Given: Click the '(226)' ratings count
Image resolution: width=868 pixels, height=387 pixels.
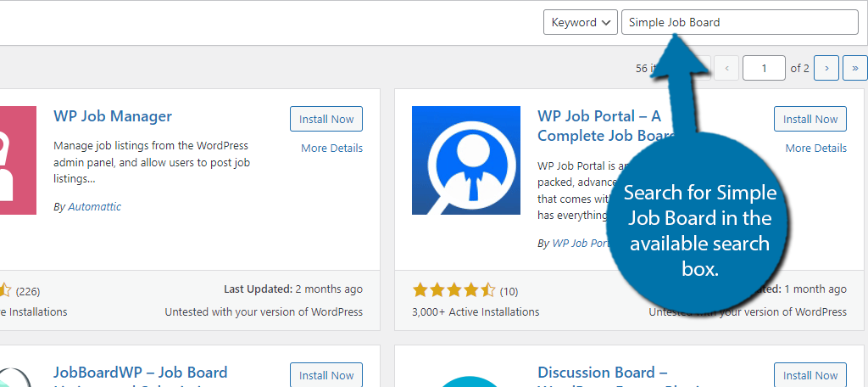Looking at the screenshot, I should (x=28, y=291).
